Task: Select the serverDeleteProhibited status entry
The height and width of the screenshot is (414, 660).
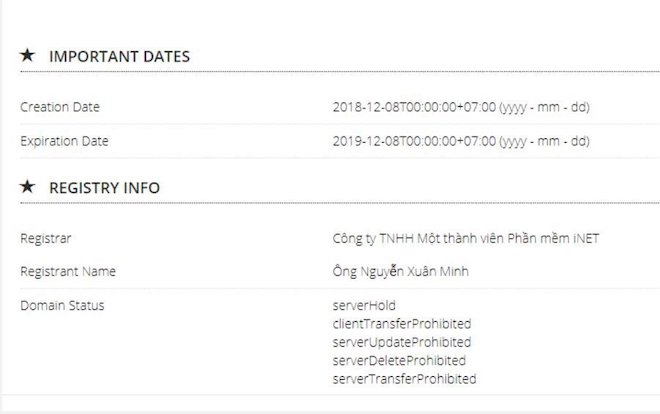Action: point(399,360)
